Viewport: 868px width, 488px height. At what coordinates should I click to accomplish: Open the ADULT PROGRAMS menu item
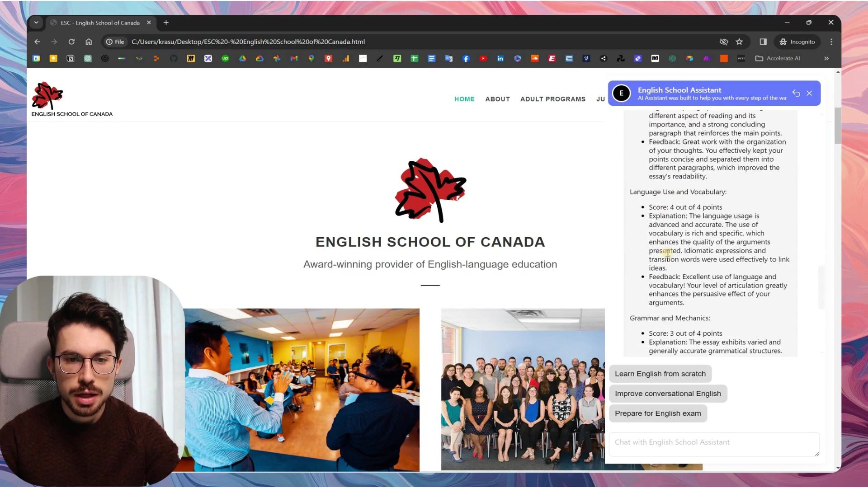(552, 99)
